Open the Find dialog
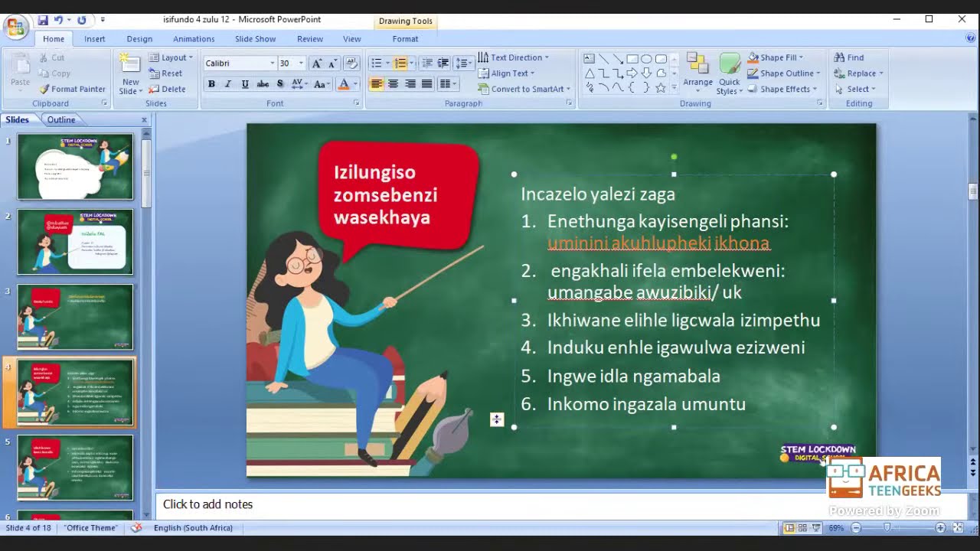The height and width of the screenshot is (551, 980). click(x=849, y=57)
